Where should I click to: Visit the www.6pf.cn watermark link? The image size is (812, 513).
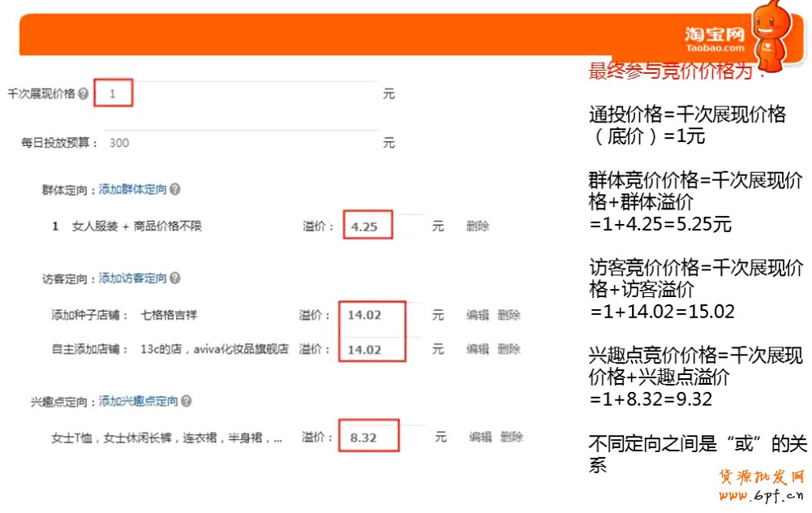(x=760, y=495)
